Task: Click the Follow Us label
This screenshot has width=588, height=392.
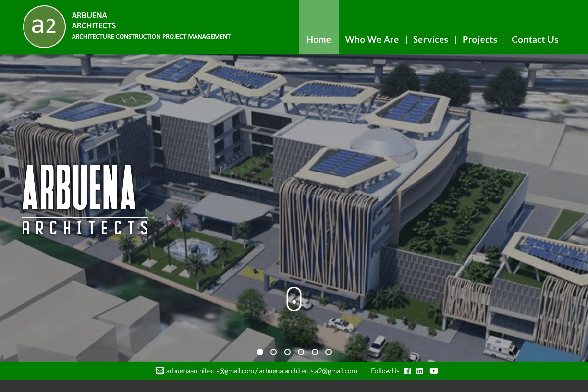Action: 386,371
